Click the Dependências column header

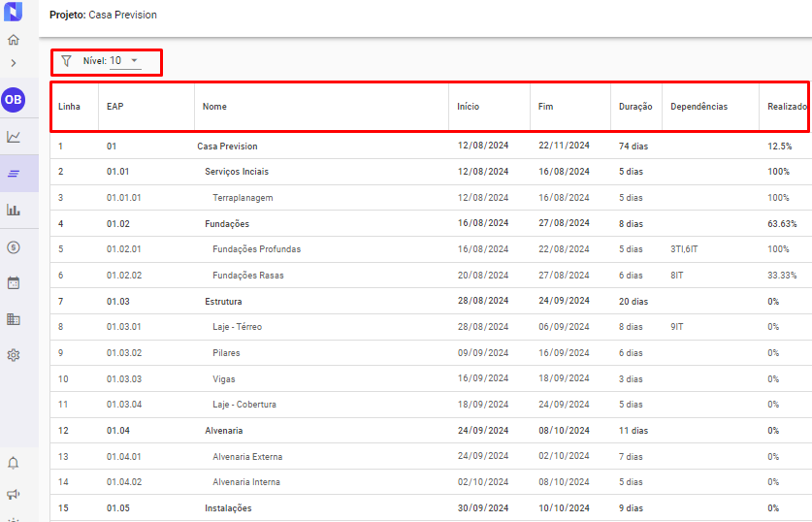tap(699, 106)
